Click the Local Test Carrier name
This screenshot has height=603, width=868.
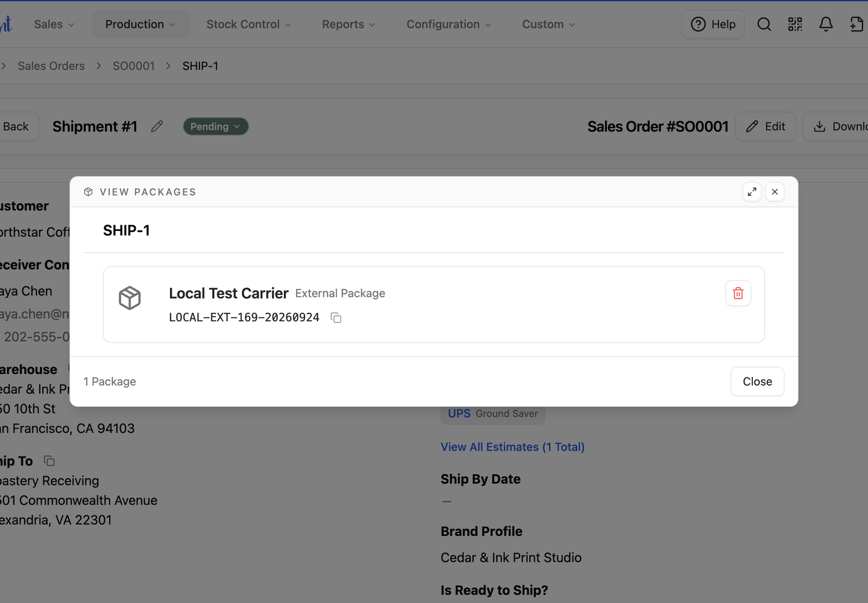click(x=228, y=293)
